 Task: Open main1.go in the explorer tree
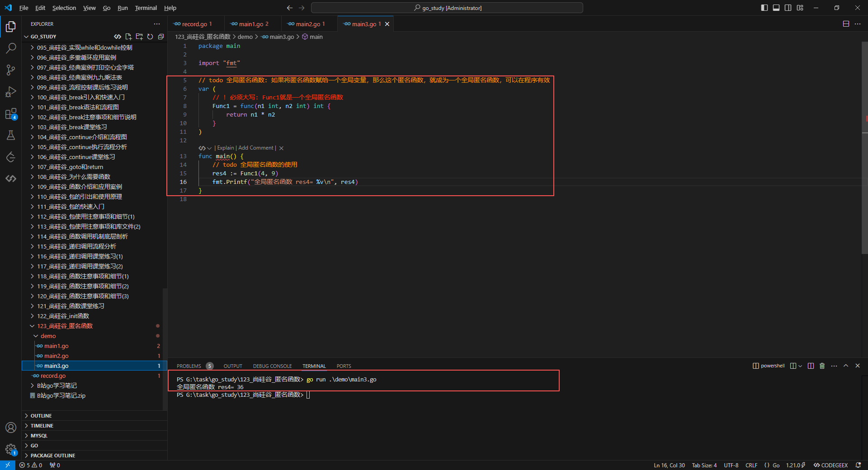click(57, 346)
